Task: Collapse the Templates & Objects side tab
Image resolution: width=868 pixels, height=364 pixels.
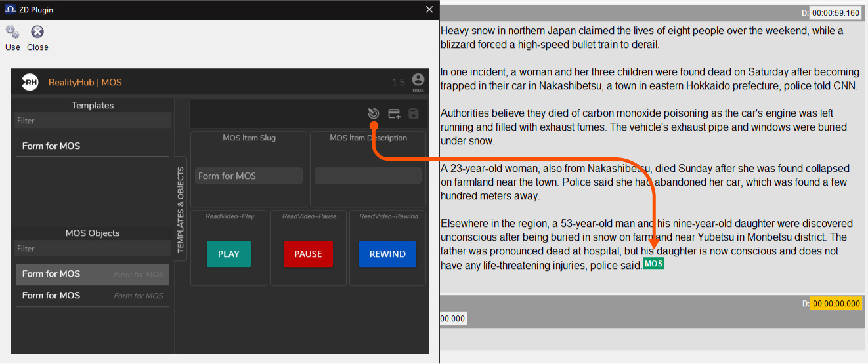Action: tap(181, 210)
